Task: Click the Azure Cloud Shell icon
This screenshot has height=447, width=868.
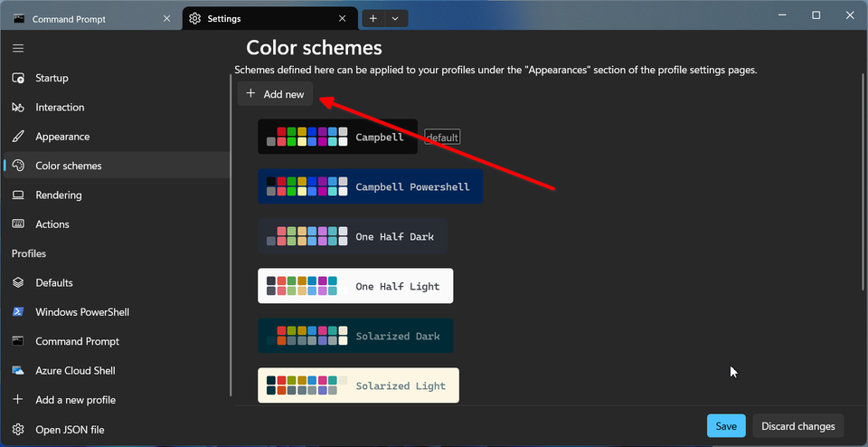Action: [x=18, y=371]
